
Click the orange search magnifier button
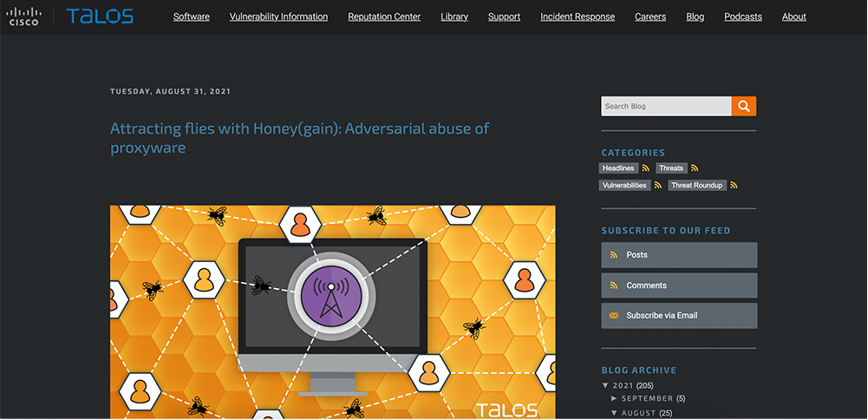point(743,107)
